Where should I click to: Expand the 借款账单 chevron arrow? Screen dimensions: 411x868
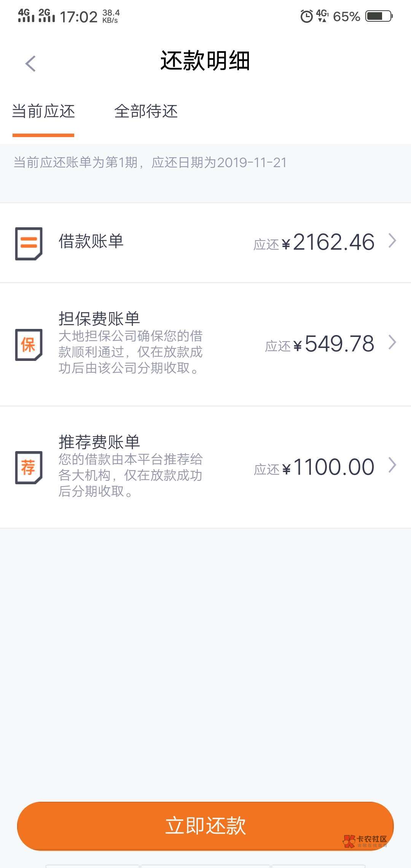click(x=392, y=241)
